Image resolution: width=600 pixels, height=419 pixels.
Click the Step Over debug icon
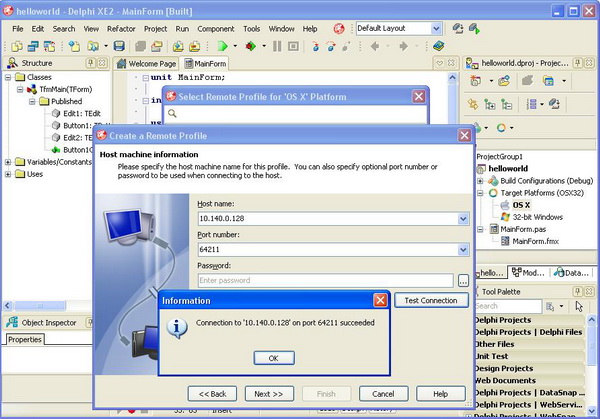pyautogui.click(x=331, y=46)
